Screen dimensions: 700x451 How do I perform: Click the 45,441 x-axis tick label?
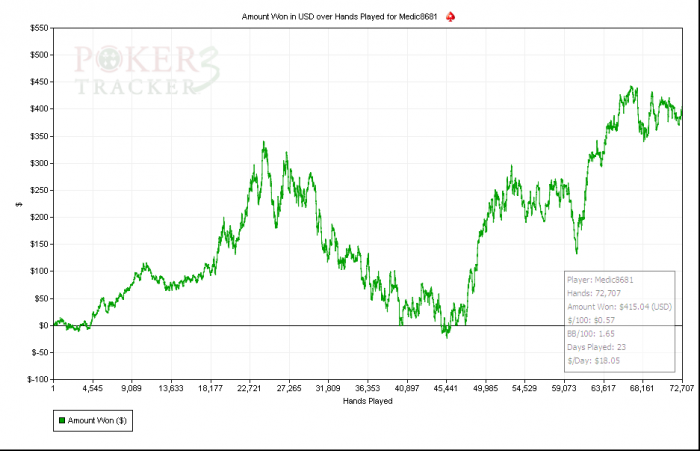pos(446,388)
